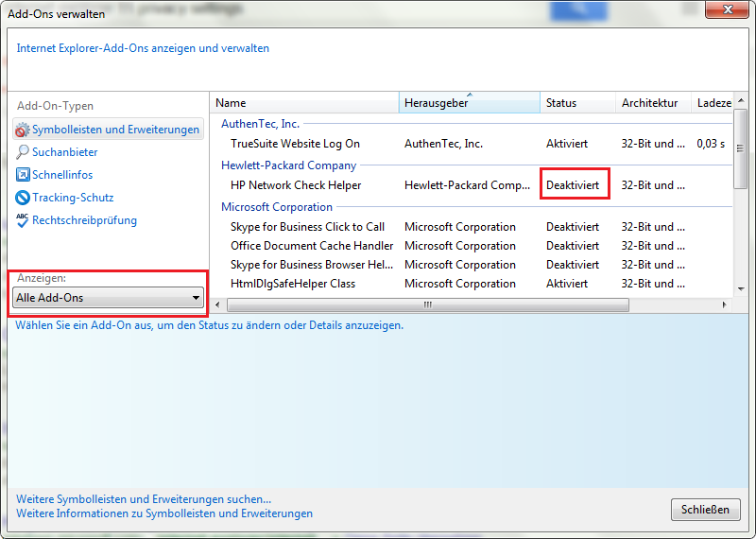Click the Symbolleisten und Erweiterungen gear icon

[x=24, y=130]
